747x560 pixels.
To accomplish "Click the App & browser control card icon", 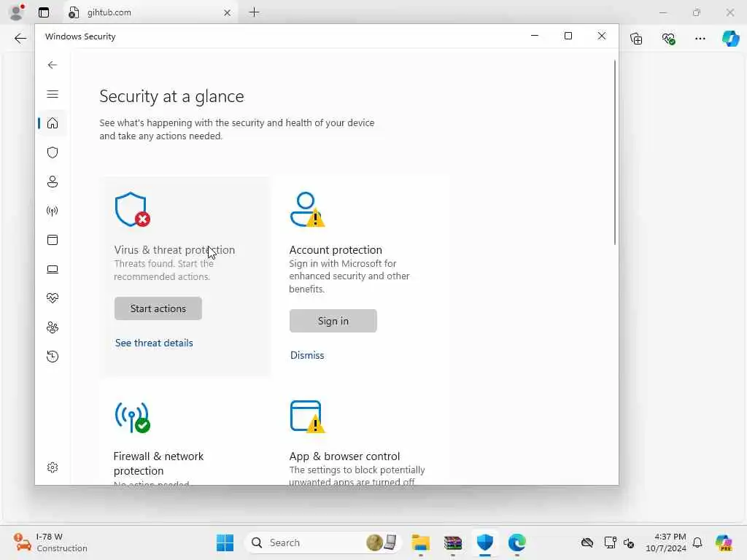I will [x=307, y=417].
